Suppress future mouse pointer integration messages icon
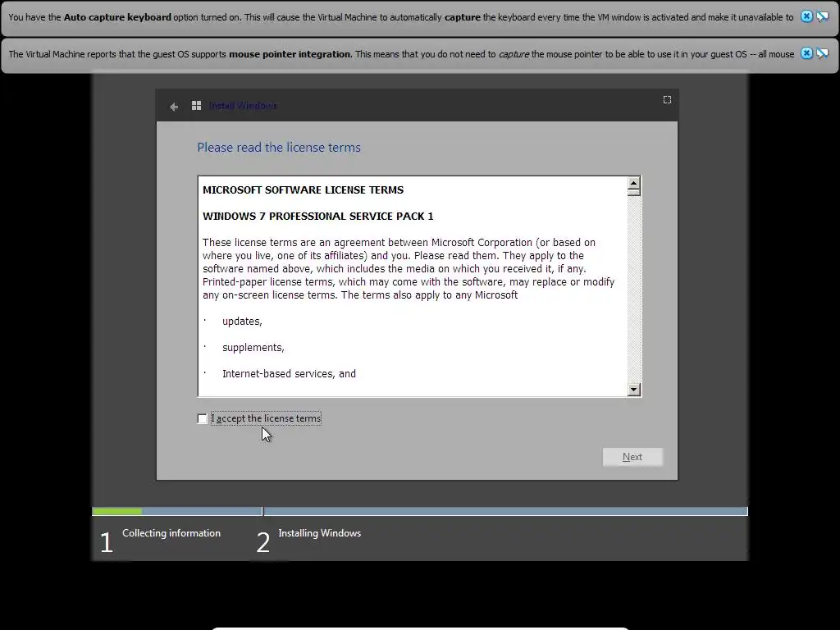This screenshot has height=630, width=840. [822, 53]
